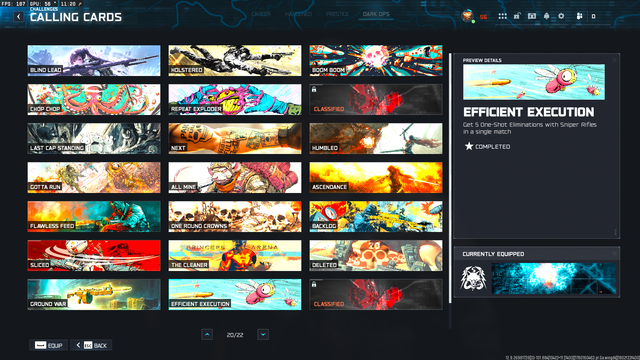
Task: Click the Currently Equipped heading
Action: point(493,254)
